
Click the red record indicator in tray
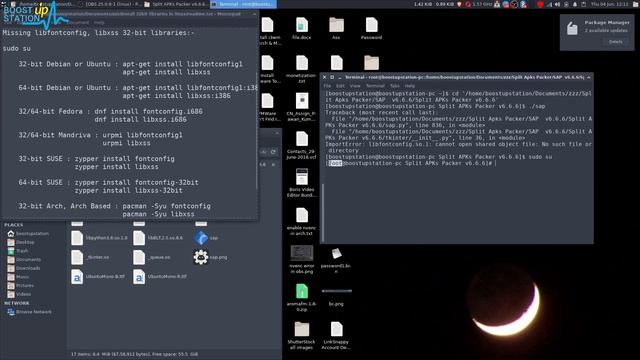[540, 4]
